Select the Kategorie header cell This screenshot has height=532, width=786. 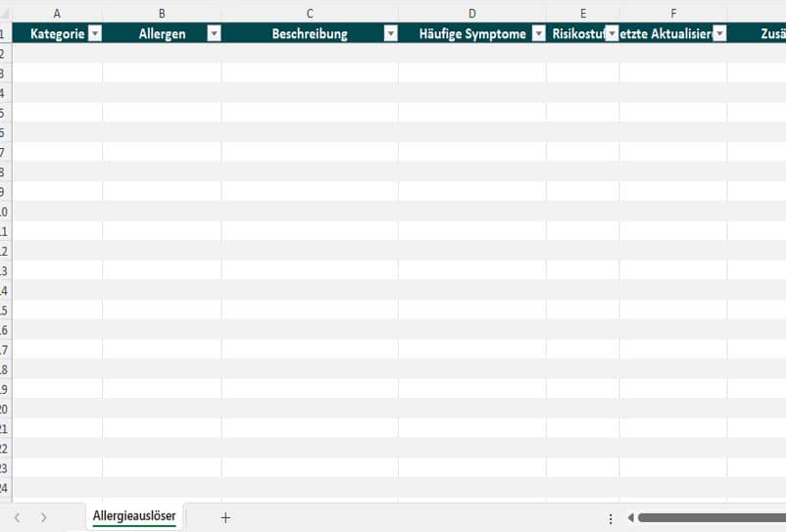57,33
